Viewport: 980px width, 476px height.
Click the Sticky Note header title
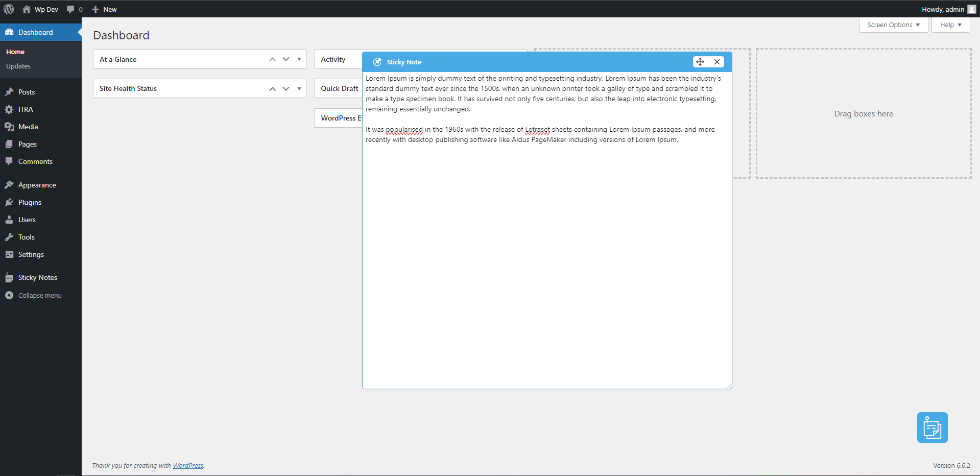404,62
